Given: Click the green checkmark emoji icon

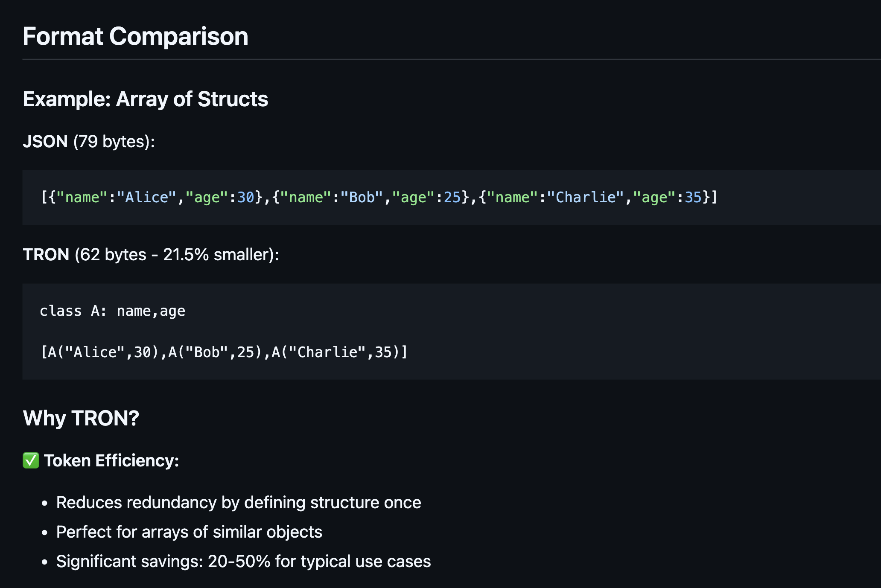Looking at the screenshot, I should (31, 460).
